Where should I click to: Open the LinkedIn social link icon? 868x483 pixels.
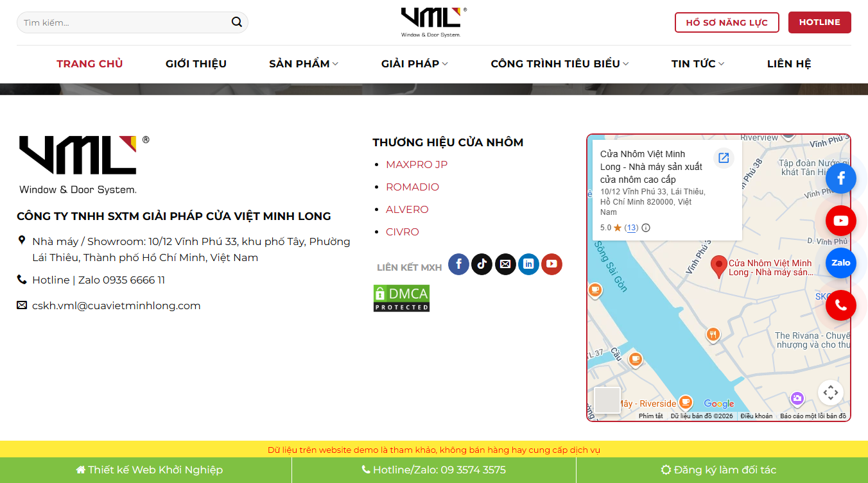[528, 264]
